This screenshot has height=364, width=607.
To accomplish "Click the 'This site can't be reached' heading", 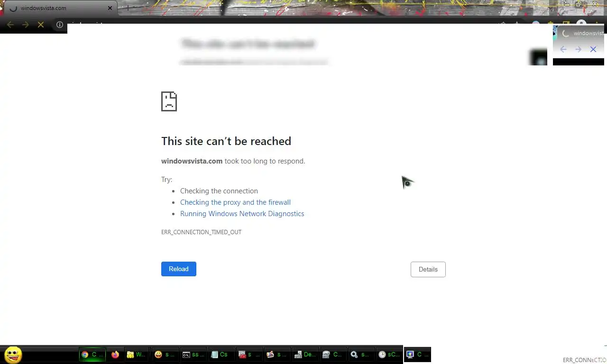I will tap(226, 141).
